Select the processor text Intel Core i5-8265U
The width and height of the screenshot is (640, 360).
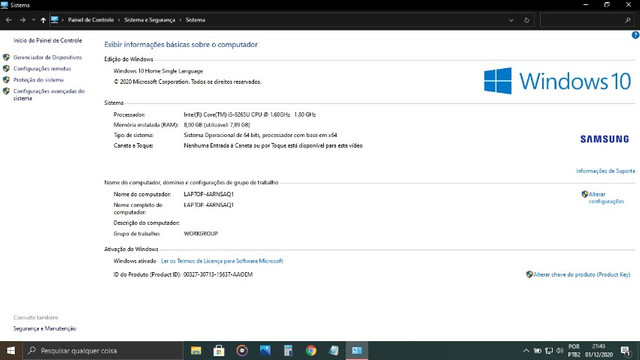point(250,115)
